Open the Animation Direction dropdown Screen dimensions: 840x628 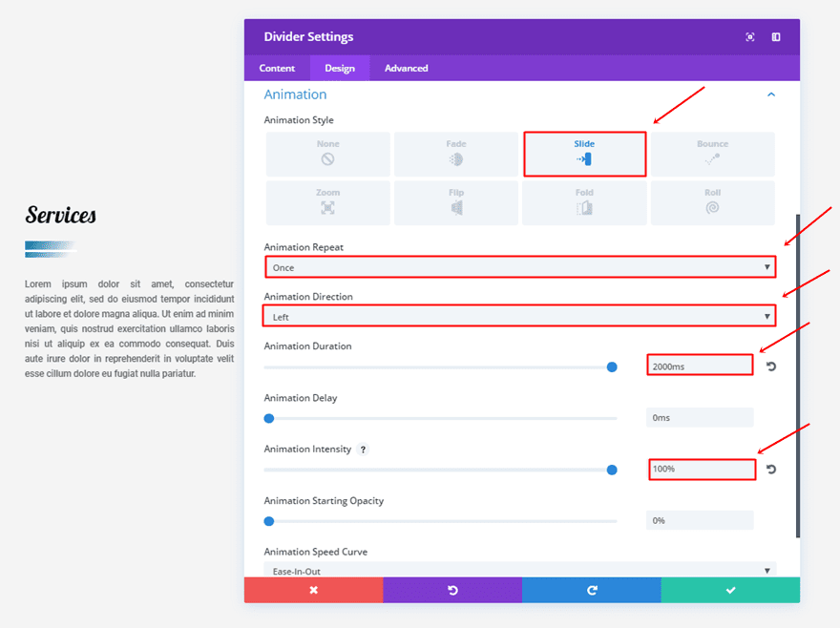(520, 317)
